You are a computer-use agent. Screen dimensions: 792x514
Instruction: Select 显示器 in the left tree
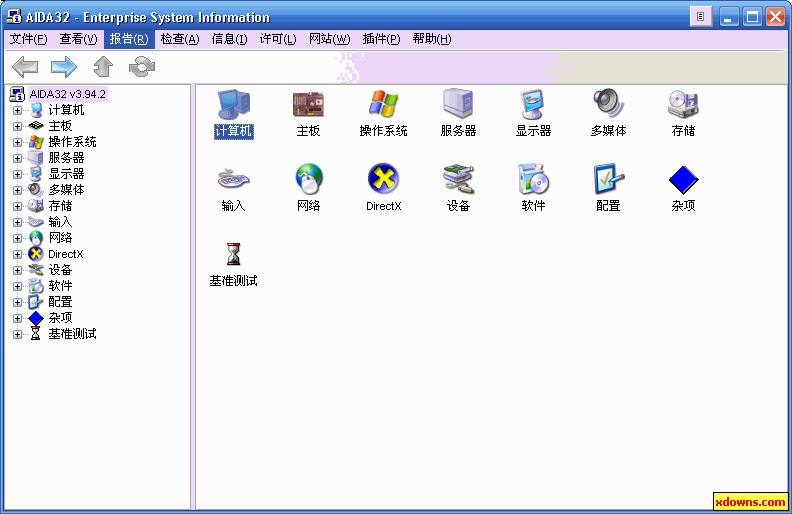coord(66,174)
